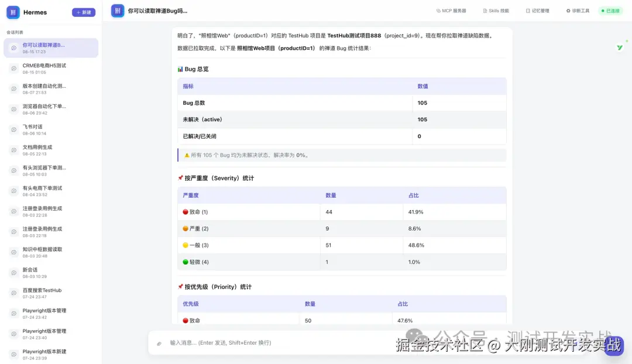Open conversation CRMEB电商H5测试
This screenshot has width=632, height=364.
[x=51, y=68]
